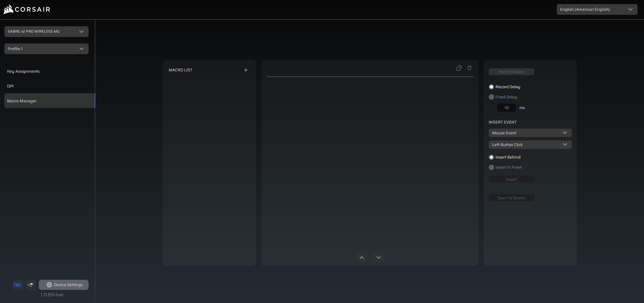Click the ms unit label
Viewport: 644px width, 303px height.
522,108
